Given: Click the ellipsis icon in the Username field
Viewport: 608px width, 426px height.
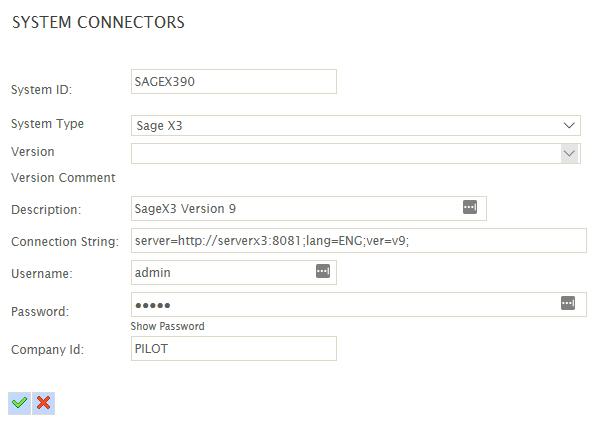Looking at the screenshot, I should 322,271.
